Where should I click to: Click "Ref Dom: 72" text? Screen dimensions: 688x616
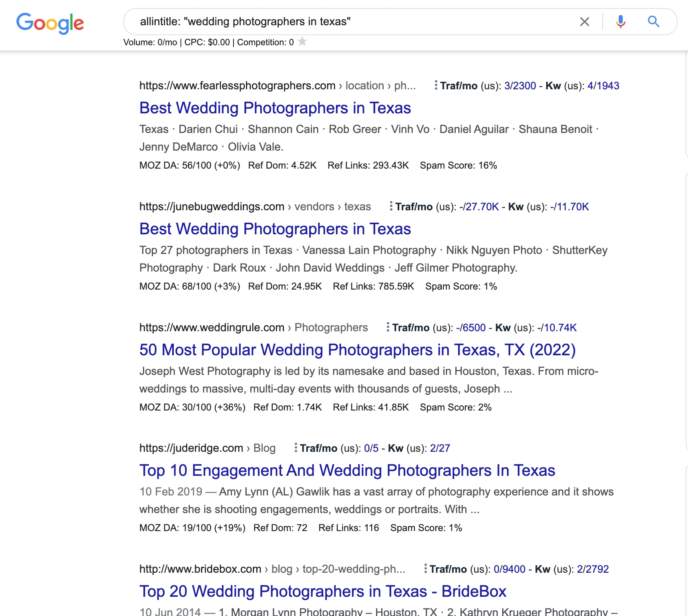(x=280, y=528)
